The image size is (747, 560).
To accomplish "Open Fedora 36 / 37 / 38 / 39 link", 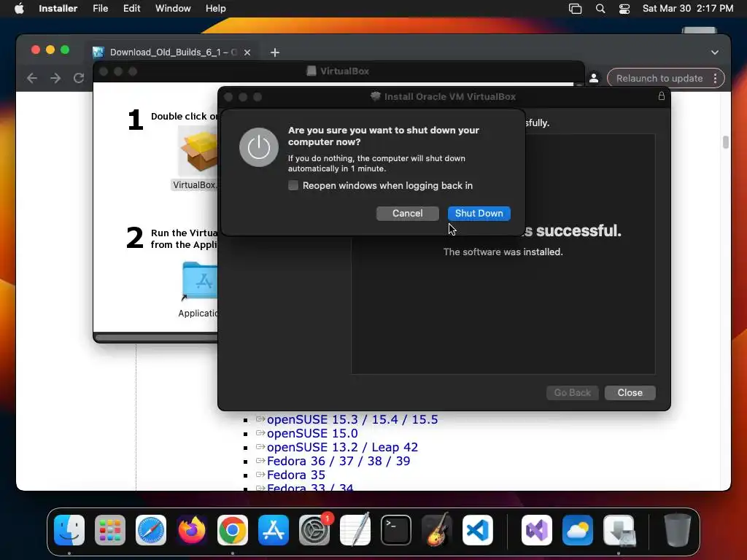I will (338, 461).
